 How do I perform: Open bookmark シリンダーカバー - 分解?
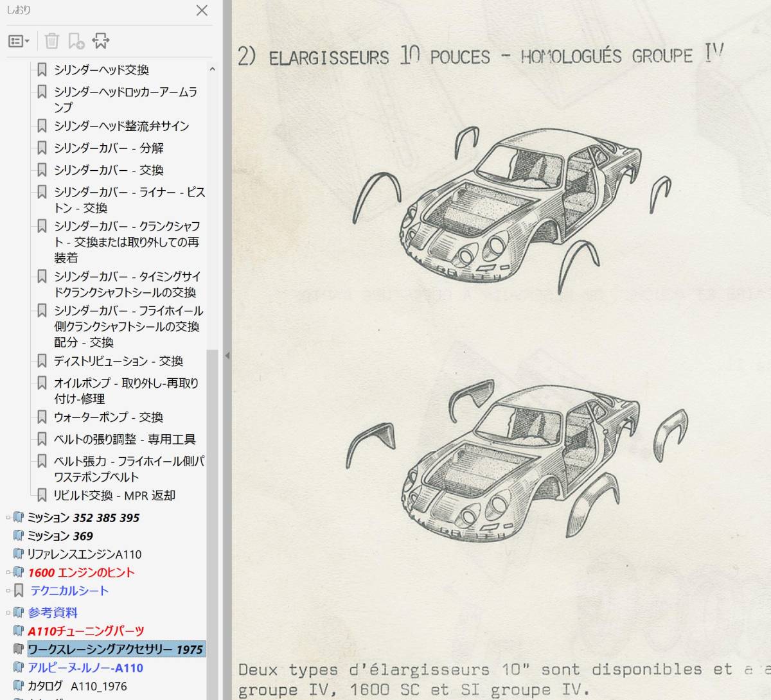pyautogui.click(x=109, y=148)
